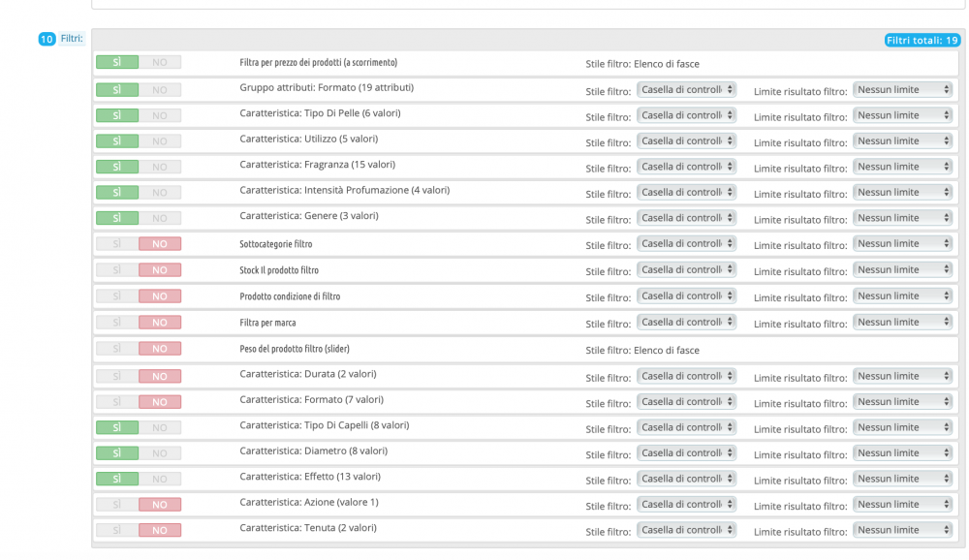The width and height of the screenshot is (969, 560).
Task: Click the Filtri totali: 19 badge
Action: (922, 40)
